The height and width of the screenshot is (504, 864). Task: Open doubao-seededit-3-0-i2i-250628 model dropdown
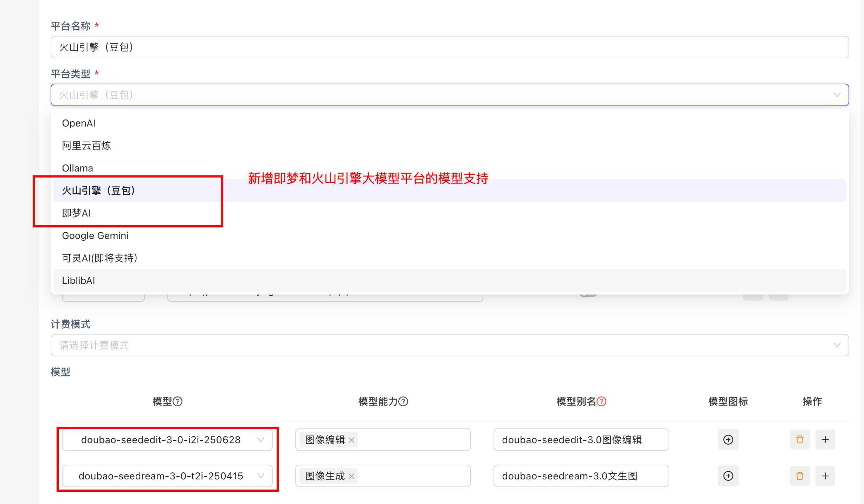pyautogui.click(x=167, y=440)
